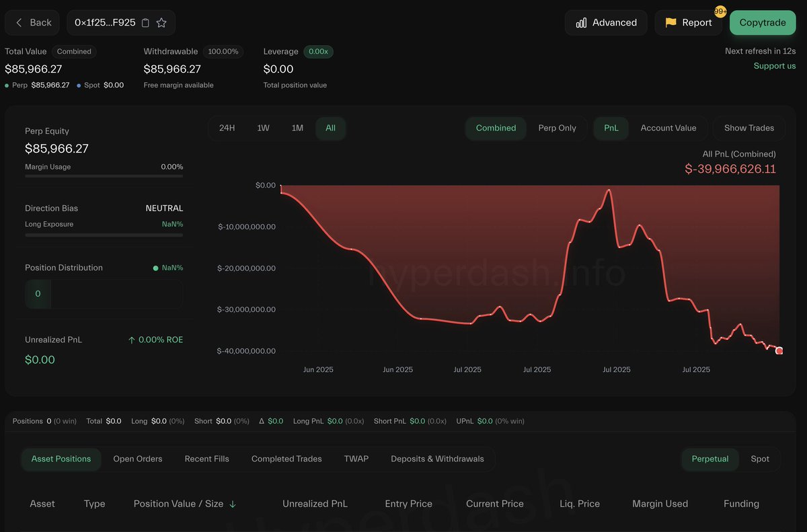Switch to the Deposits & Withdrawals tab
This screenshot has height=532, width=807.
(437, 459)
